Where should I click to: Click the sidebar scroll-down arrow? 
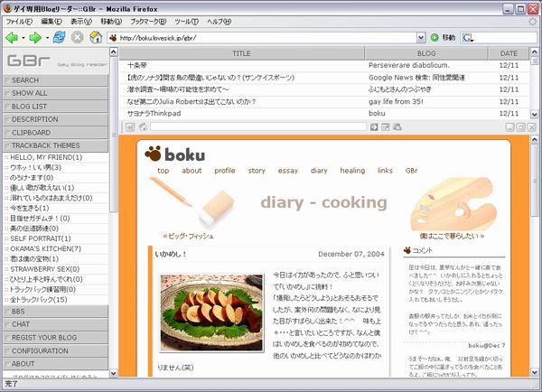pyautogui.click(x=114, y=373)
